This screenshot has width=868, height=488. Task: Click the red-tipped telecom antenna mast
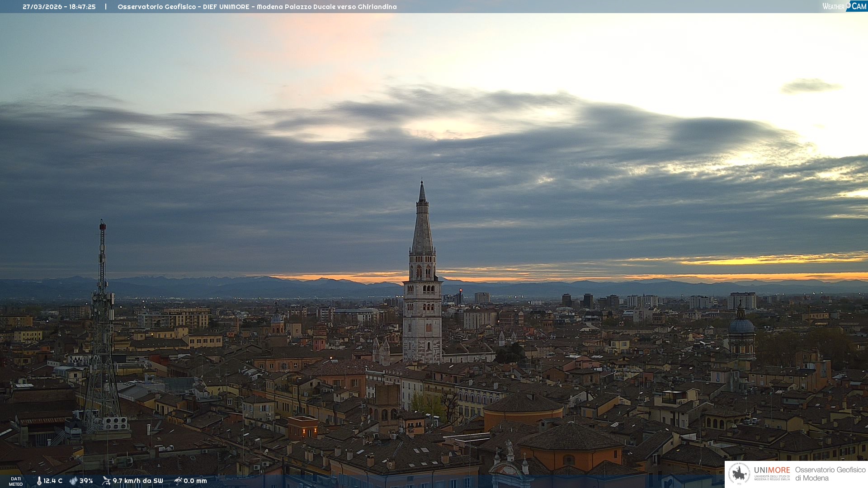click(x=102, y=253)
